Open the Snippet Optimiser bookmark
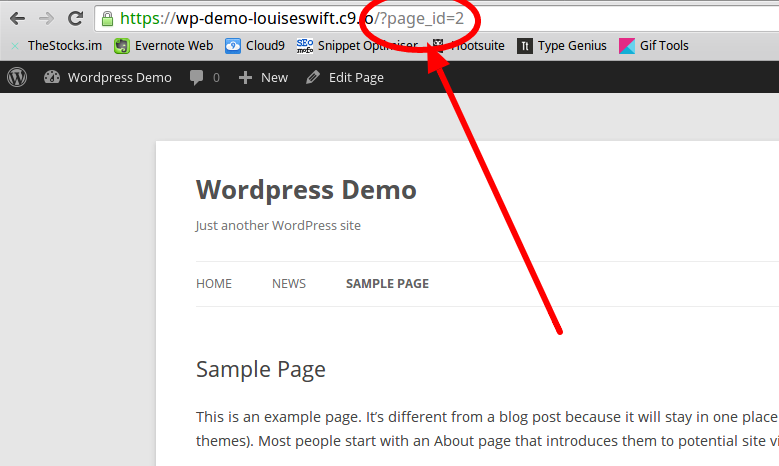The image size is (779, 466). coord(357,45)
